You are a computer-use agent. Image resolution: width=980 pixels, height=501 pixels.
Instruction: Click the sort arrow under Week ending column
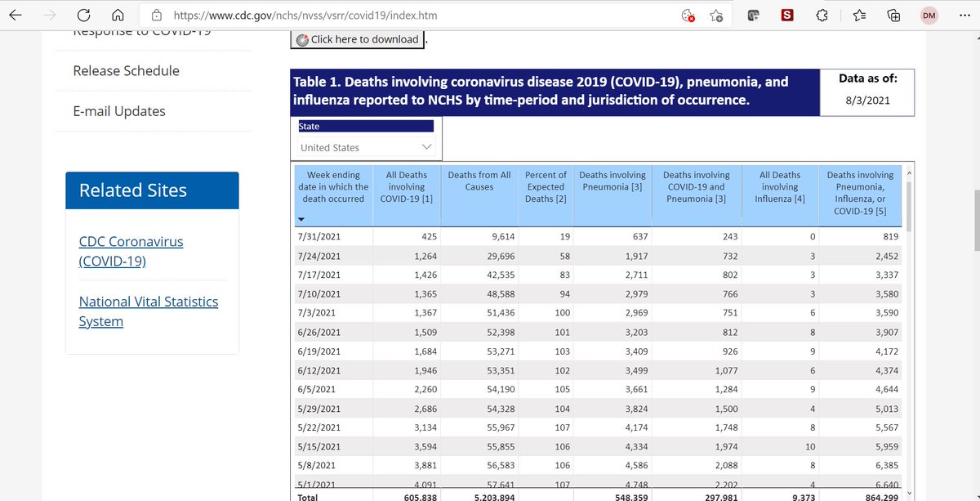(x=301, y=219)
